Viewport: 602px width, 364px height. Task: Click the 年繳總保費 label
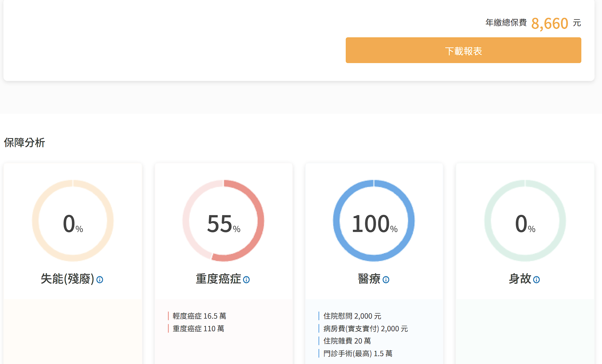click(x=506, y=23)
